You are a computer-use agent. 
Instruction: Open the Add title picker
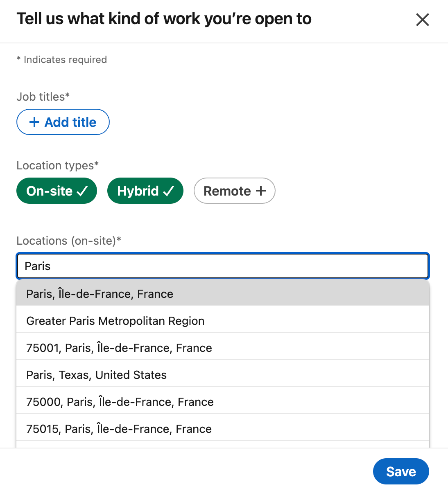click(x=63, y=122)
